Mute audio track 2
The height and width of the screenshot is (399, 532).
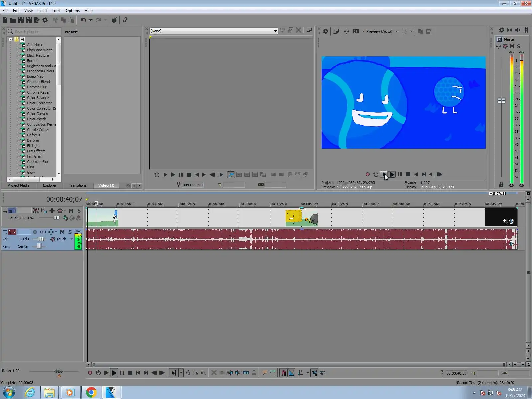[x=62, y=232]
